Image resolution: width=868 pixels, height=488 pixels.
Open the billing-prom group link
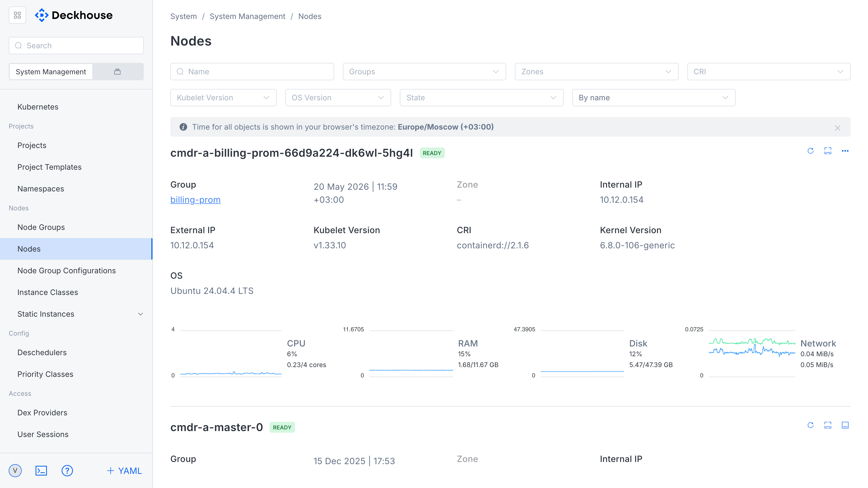[x=195, y=200]
